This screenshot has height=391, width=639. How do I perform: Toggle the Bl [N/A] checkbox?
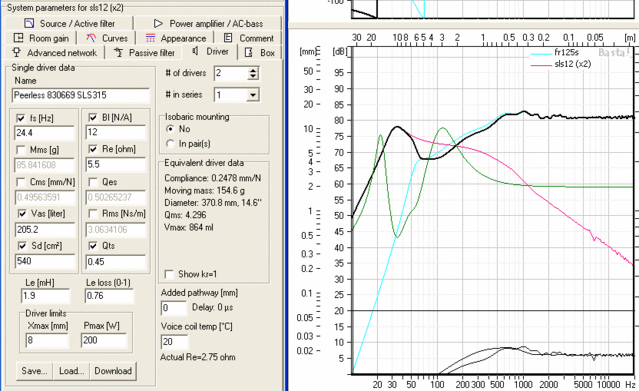point(93,117)
